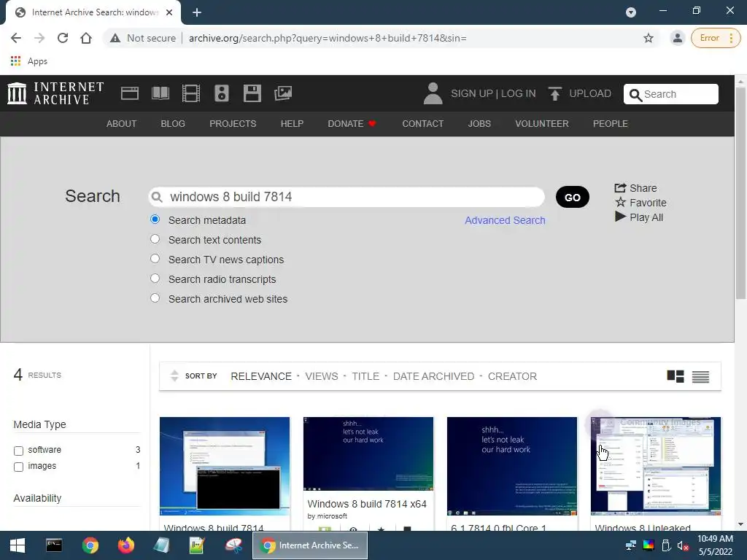Go back to the previous page
This screenshot has height=560, width=747.
[x=16, y=38]
